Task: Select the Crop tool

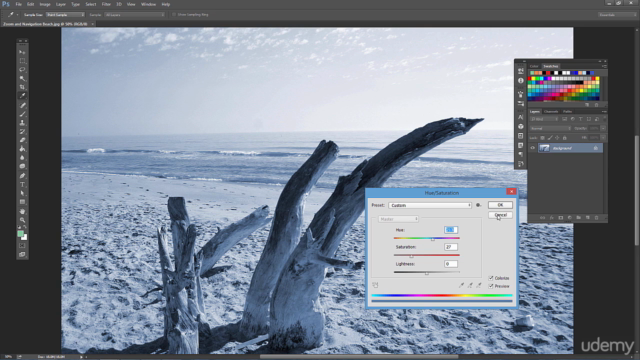Action: [22, 87]
